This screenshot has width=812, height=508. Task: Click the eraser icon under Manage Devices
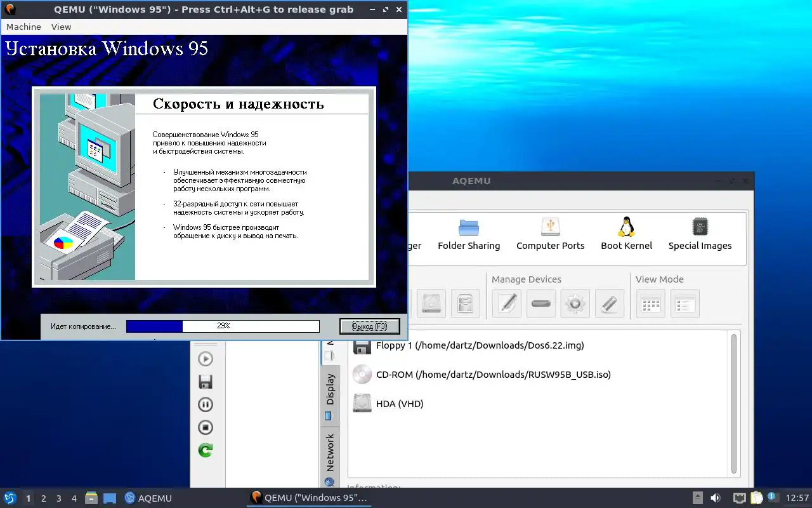tap(610, 304)
